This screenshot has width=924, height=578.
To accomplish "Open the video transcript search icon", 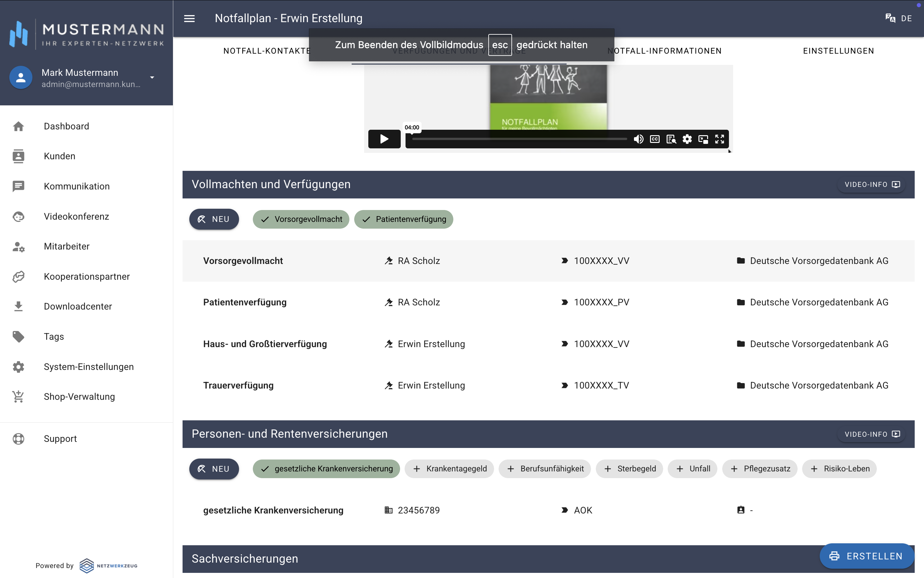I will 671,139.
